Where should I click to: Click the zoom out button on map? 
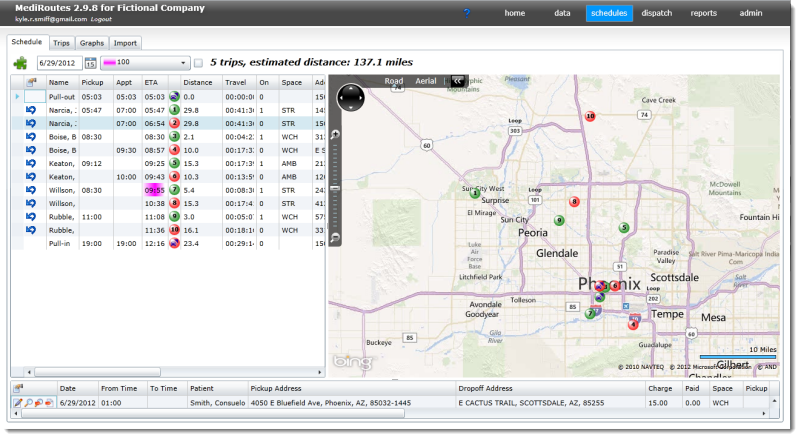point(336,237)
